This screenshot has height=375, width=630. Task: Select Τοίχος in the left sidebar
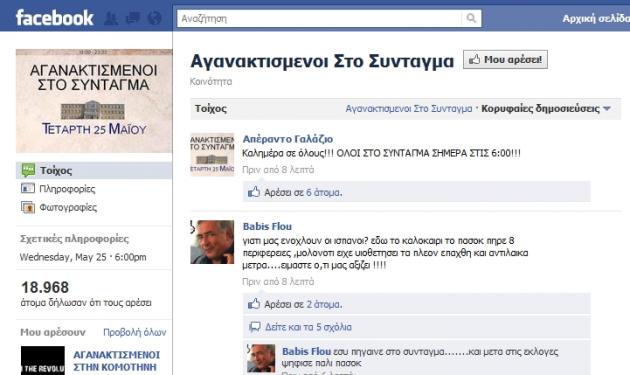coord(94,170)
